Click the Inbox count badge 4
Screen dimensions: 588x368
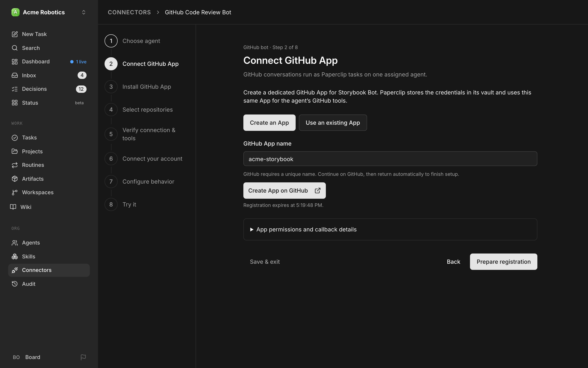point(82,75)
